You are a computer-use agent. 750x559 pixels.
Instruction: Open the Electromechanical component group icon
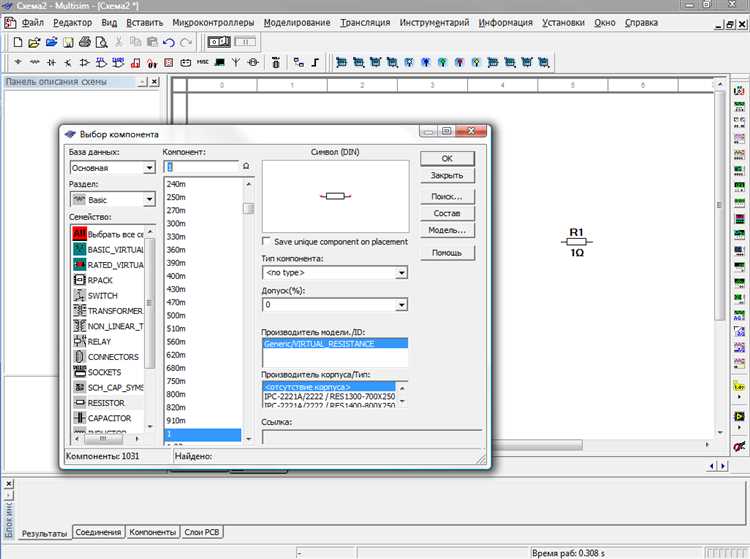253,62
